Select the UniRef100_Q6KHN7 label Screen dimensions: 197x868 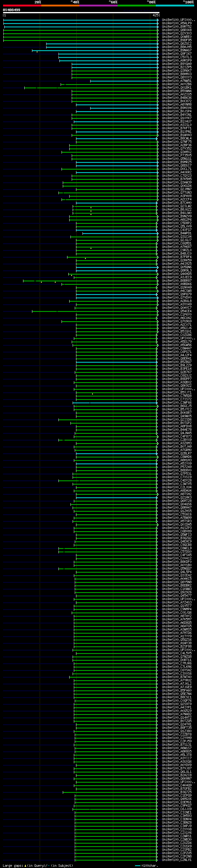coord(177,779)
